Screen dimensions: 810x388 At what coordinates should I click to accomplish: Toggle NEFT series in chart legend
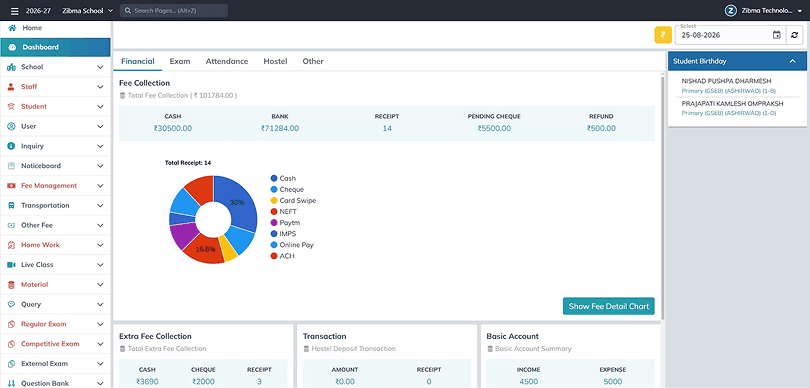coord(284,211)
